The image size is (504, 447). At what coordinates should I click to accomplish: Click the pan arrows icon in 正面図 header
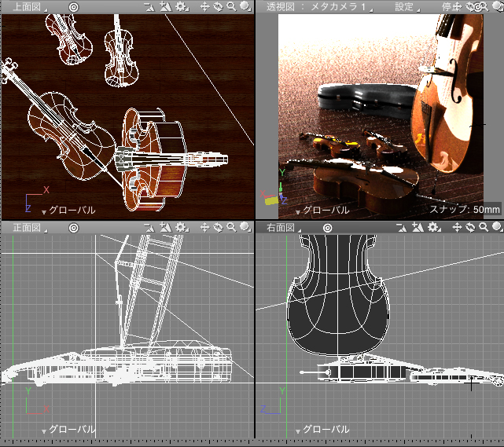pyautogui.click(x=204, y=227)
